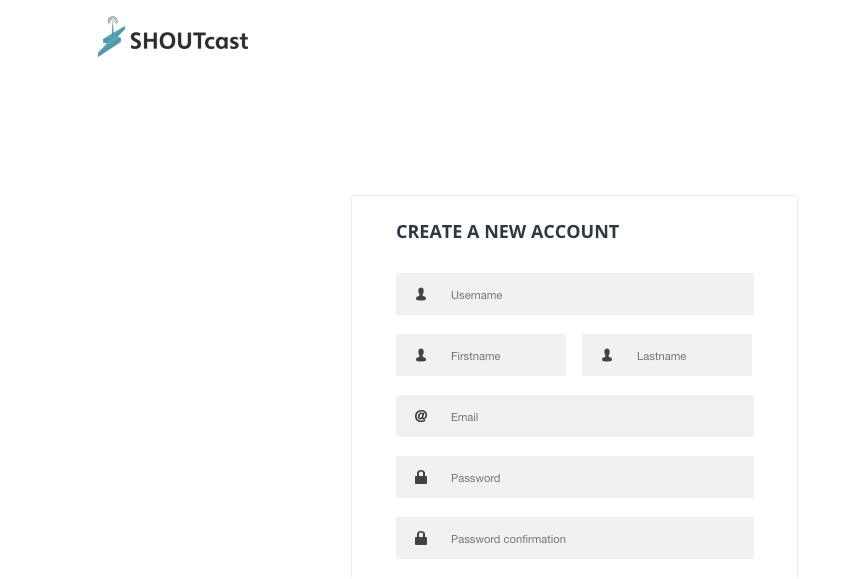The image size is (848, 579).
Task: Focus the Firstname input field
Action: (x=481, y=355)
